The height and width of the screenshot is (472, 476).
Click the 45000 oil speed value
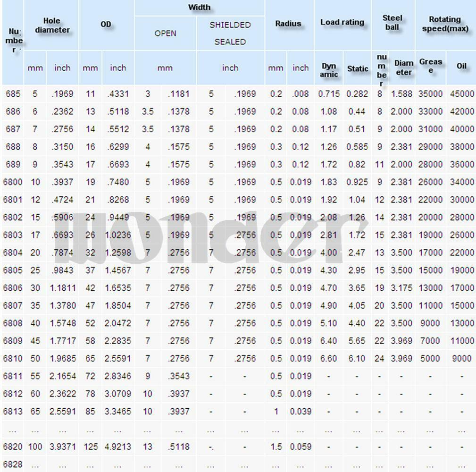click(462, 94)
